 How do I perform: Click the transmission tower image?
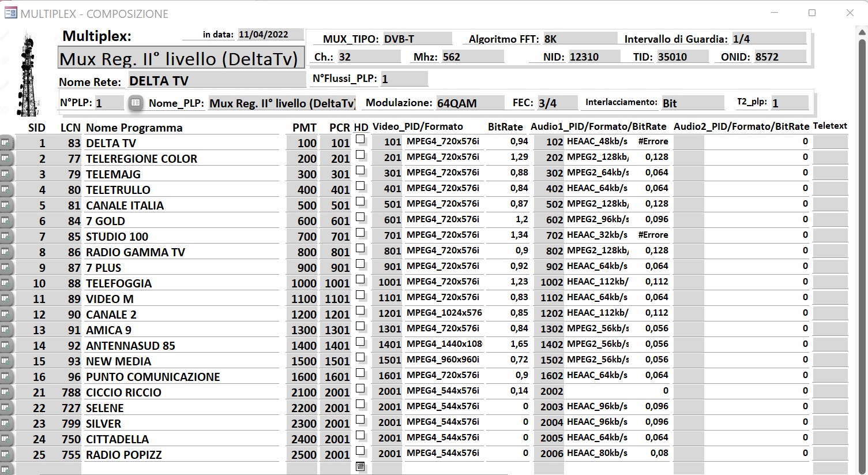27,74
